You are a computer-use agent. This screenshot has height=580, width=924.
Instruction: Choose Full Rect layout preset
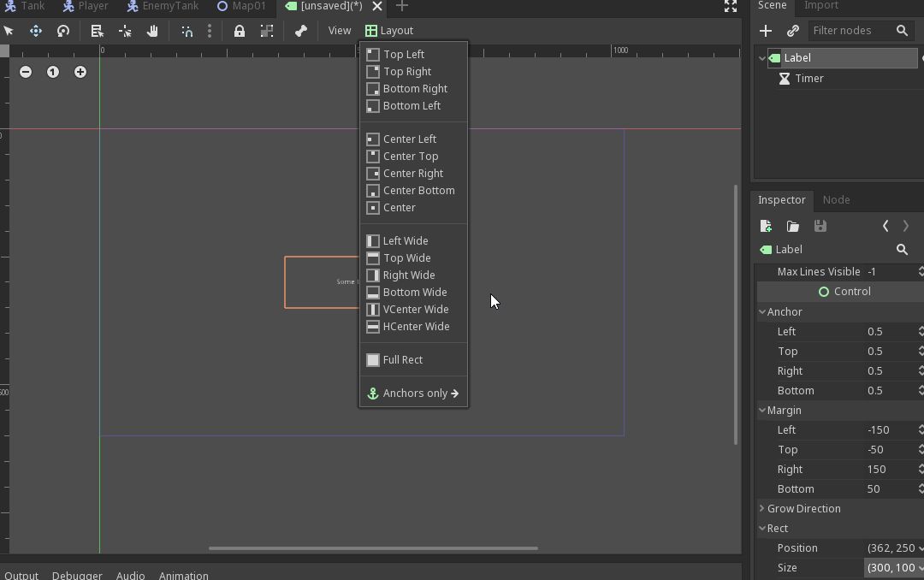[414, 359]
